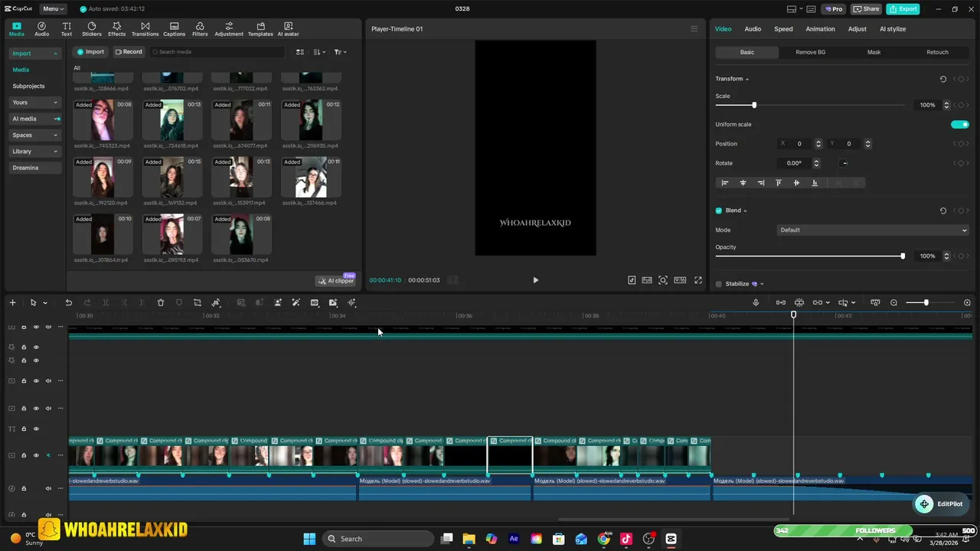Open the Filters panel
This screenshot has width=980, height=551.
[200, 29]
